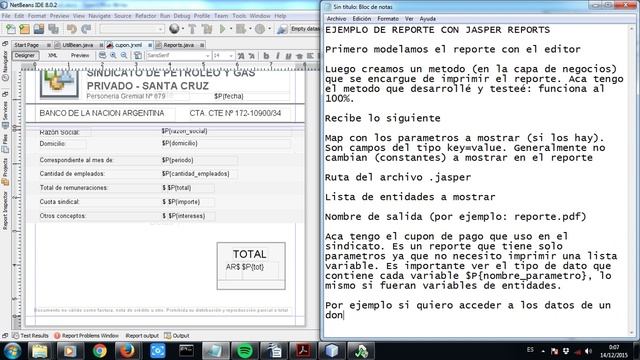Toggle left text alignment in designer toolbar

310,56
